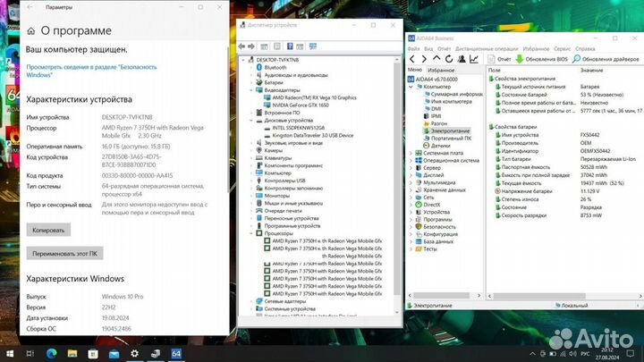Switch to the Избранное tab in AIDA64
This screenshot has height=362, width=644.
441,70
